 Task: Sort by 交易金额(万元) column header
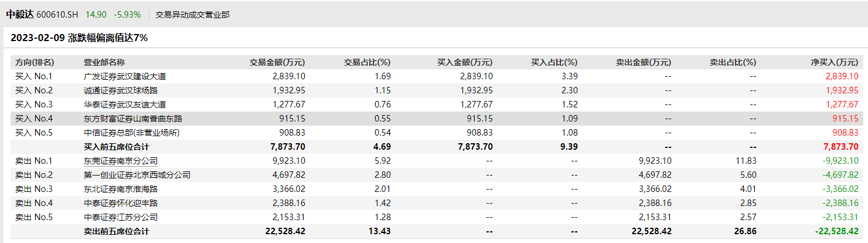[x=277, y=62]
